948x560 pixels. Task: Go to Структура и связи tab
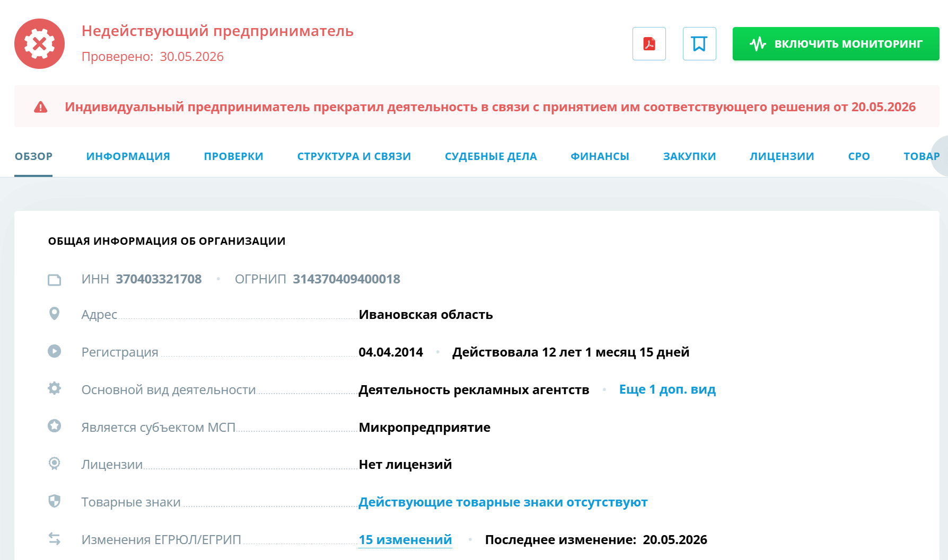[x=354, y=156]
